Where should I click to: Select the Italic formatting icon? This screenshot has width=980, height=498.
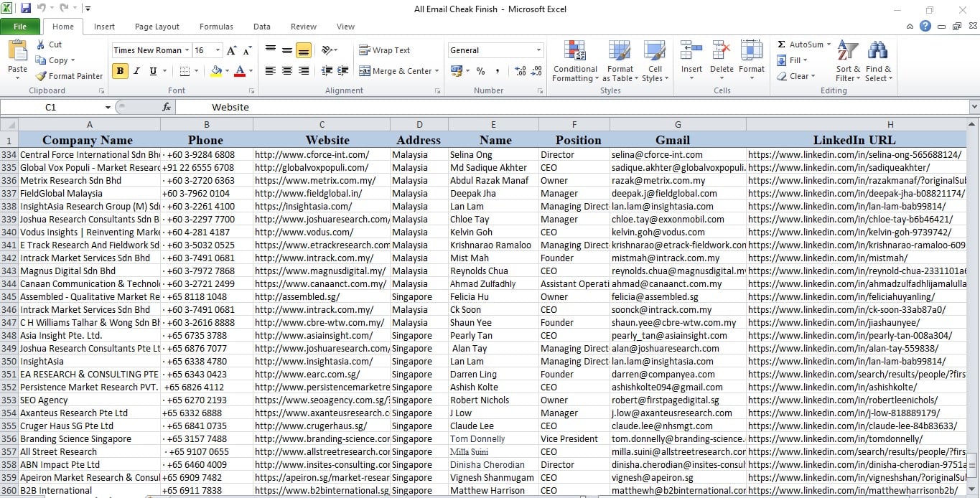coord(136,71)
